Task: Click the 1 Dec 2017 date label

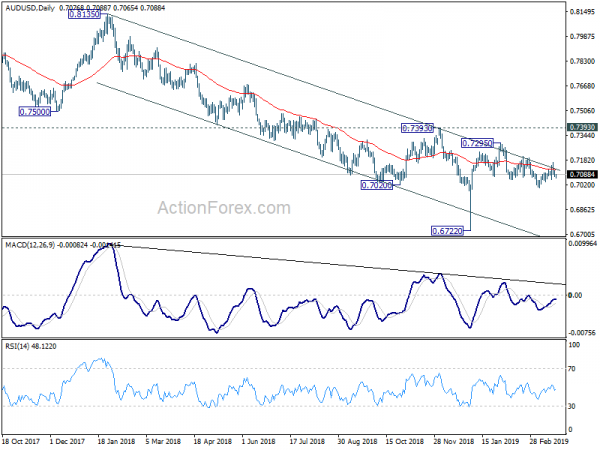Action: [67, 441]
